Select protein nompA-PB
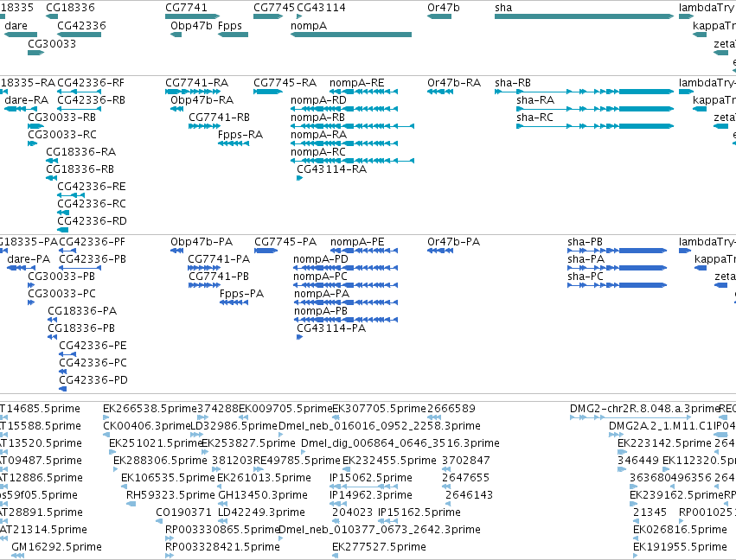 (x=345, y=320)
